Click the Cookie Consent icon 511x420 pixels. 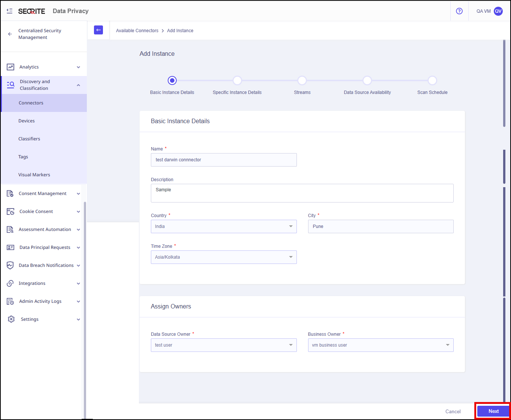click(10, 211)
